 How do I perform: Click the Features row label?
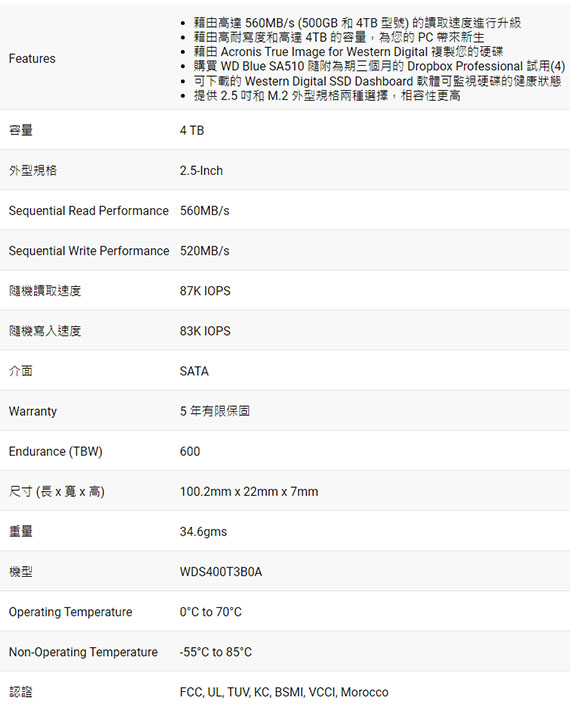pyautogui.click(x=32, y=59)
